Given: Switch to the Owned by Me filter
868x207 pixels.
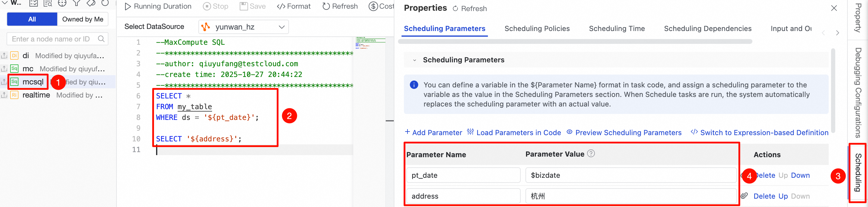Looking at the screenshot, I should pos(83,19).
